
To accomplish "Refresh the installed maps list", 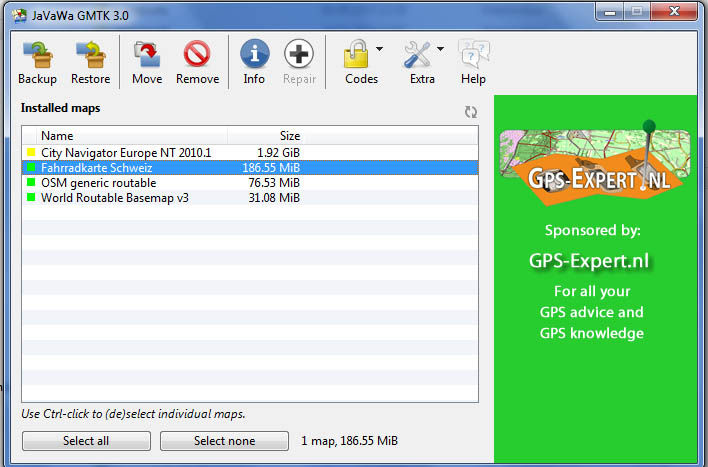I will coord(471,112).
